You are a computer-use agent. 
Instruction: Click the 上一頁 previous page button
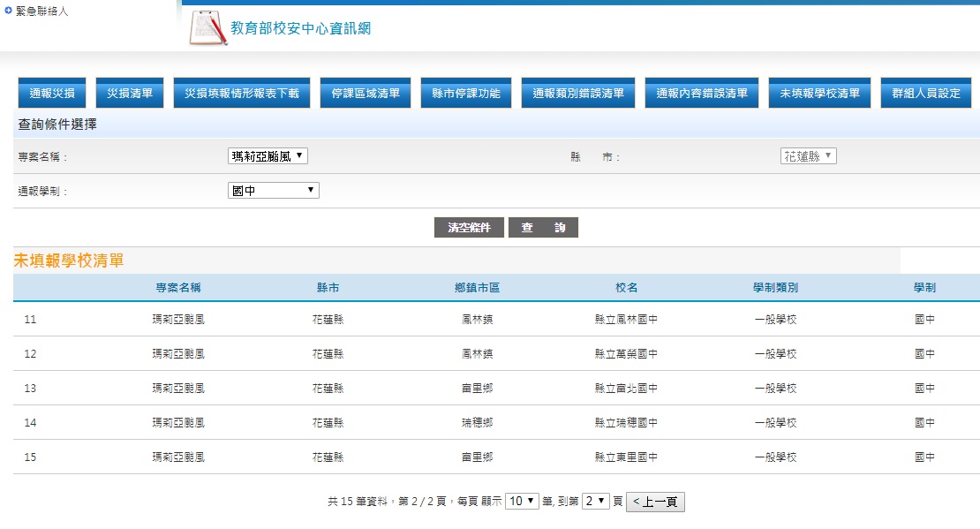coord(655,502)
